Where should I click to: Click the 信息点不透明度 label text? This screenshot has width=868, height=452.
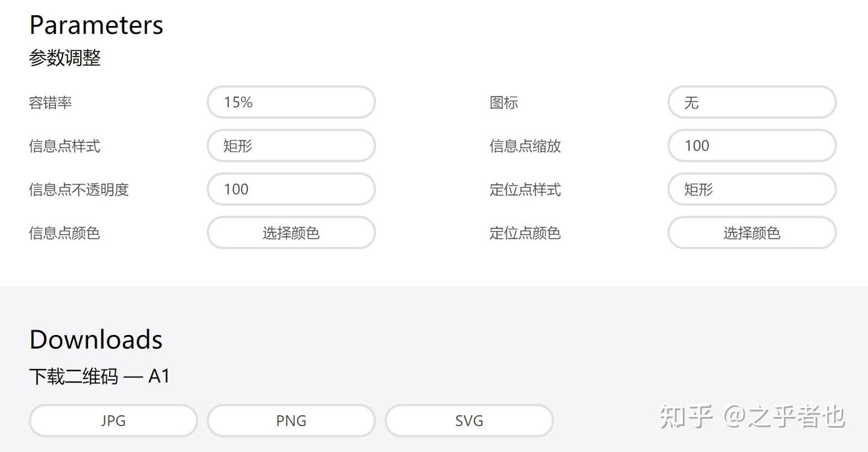tap(79, 190)
